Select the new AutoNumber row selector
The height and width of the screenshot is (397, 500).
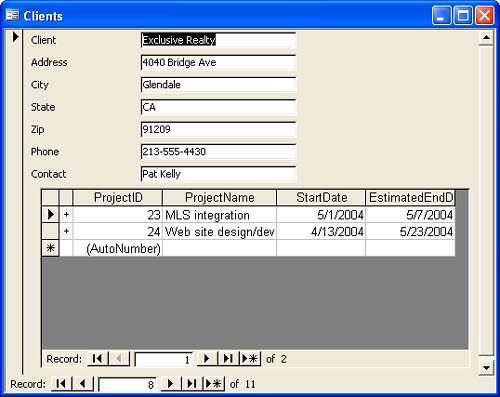coord(50,248)
